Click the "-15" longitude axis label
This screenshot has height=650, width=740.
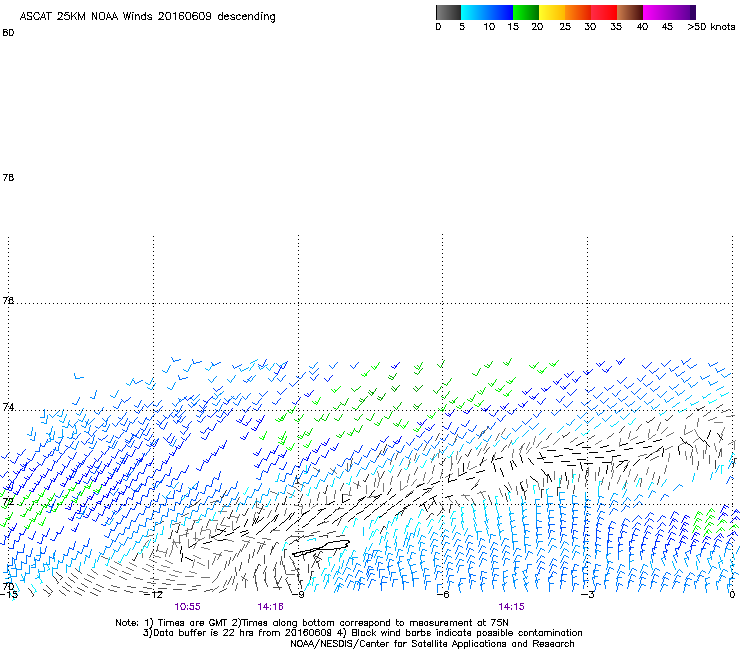pyautogui.click(x=9, y=594)
